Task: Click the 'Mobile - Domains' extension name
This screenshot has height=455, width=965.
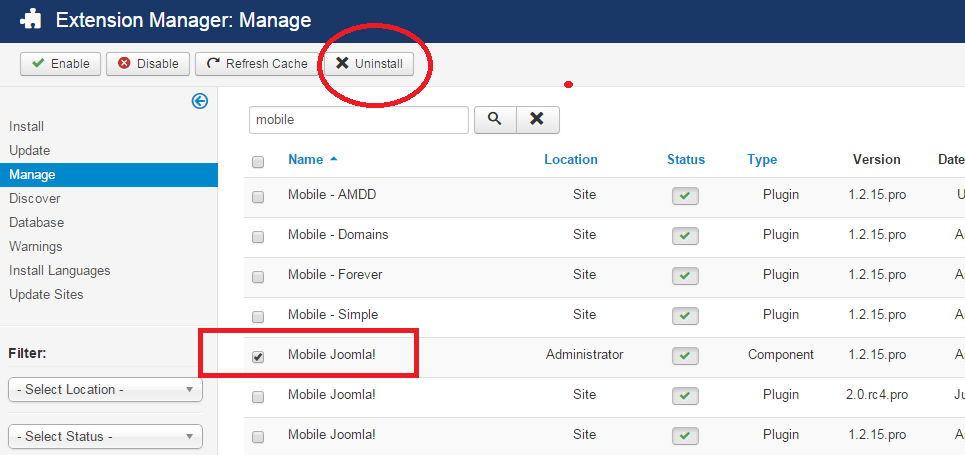Action: click(x=338, y=235)
